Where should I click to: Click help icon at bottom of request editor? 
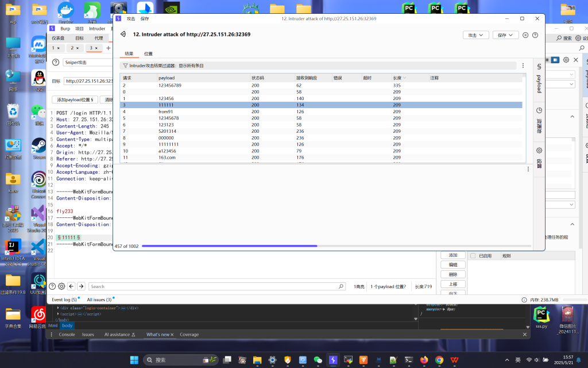[52, 286]
